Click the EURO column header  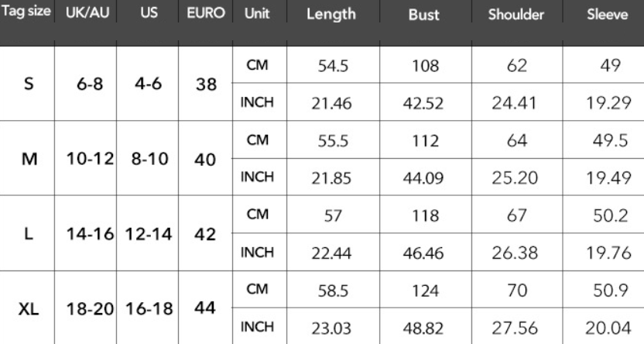[205, 14]
